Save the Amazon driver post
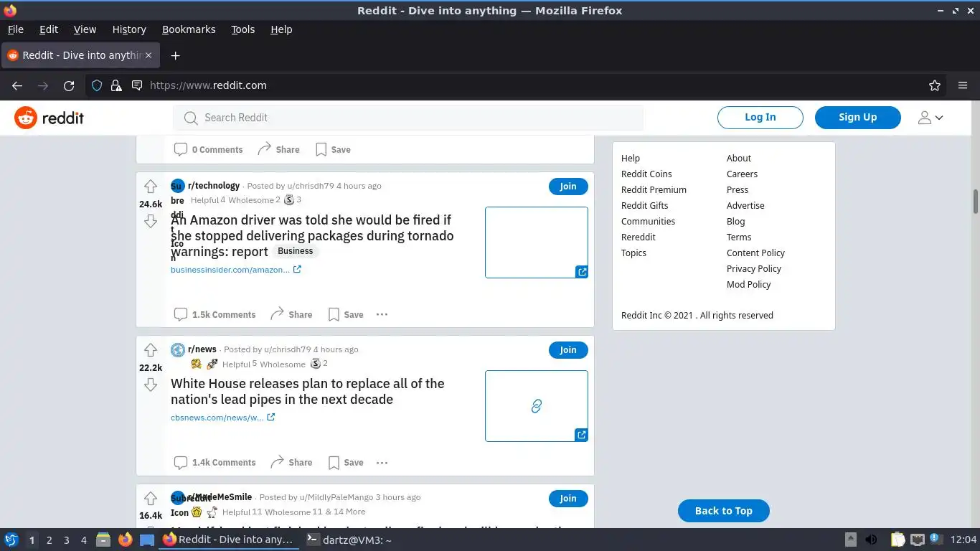The width and height of the screenshot is (980, 551). [x=346, y=314]
